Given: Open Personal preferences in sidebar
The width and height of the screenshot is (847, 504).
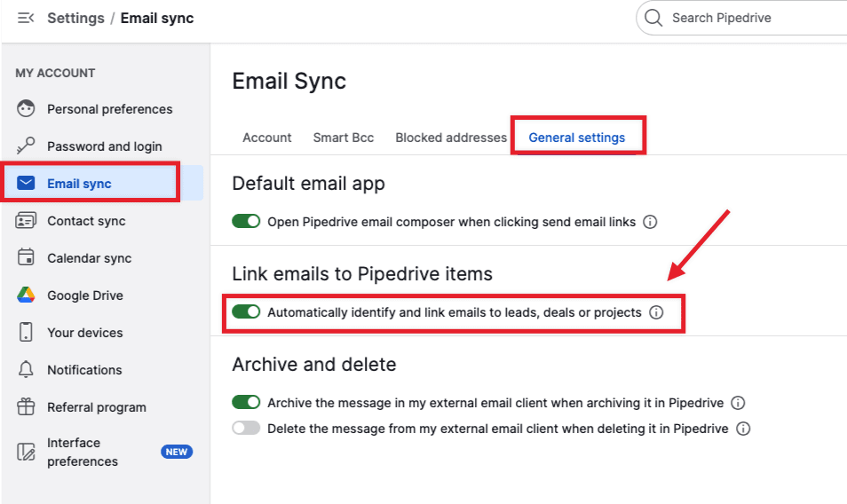Looking at the screenshot, I should pyautogui.click(x=109, y=109).
